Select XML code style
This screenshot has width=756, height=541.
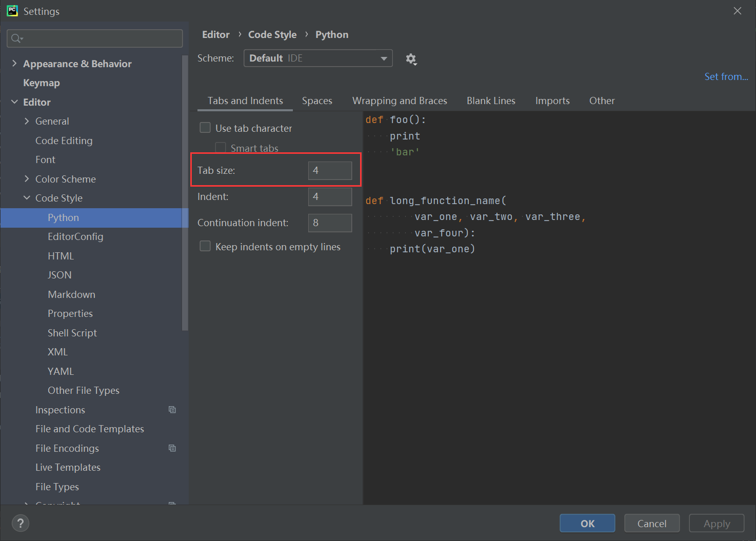coord(57,352)
